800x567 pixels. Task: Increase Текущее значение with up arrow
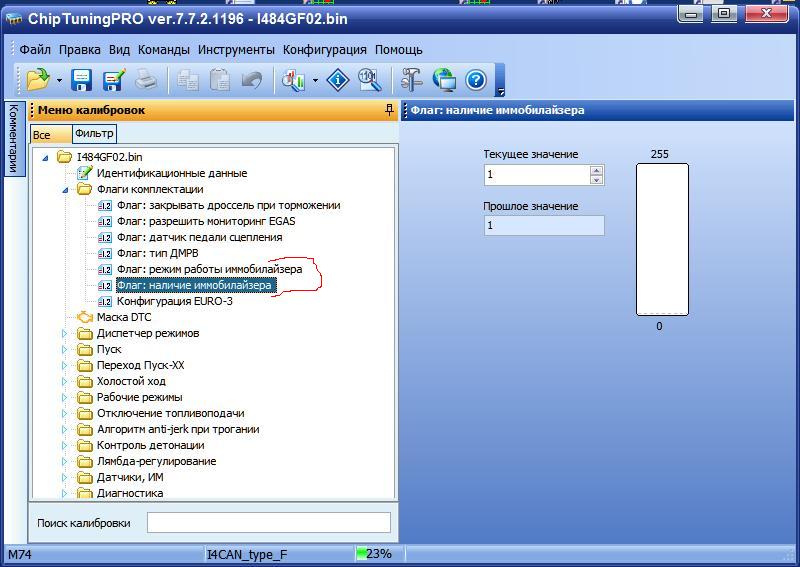[x=596, y=170]
